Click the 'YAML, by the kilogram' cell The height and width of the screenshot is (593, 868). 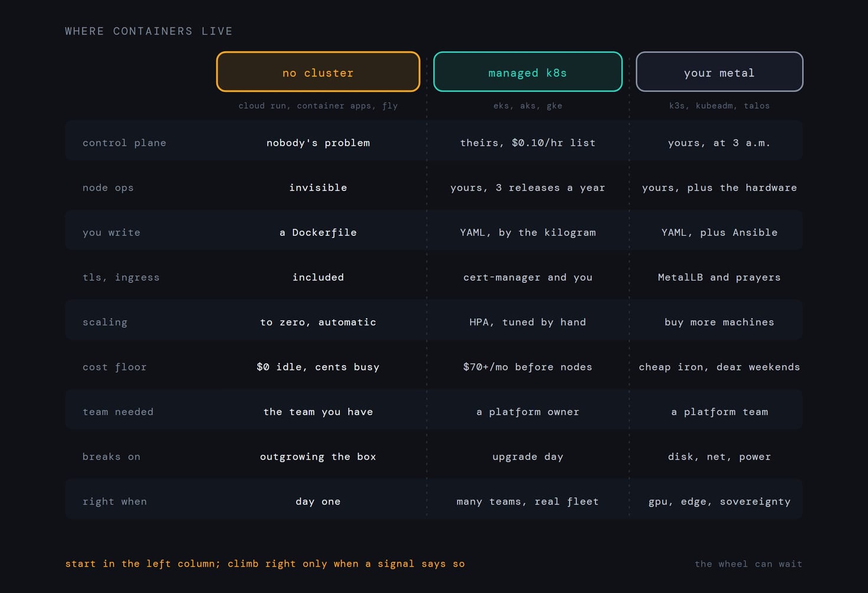[x=528, y=232]
